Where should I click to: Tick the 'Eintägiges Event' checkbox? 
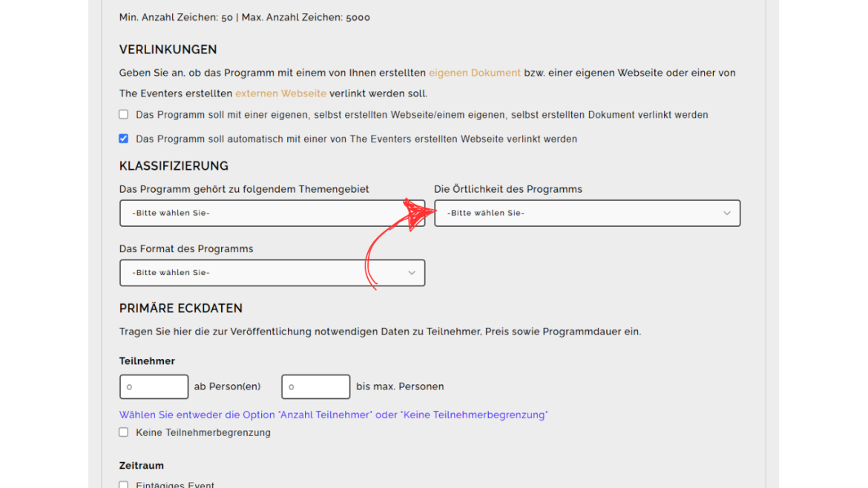pyautogui.click(x=123, y=485)
